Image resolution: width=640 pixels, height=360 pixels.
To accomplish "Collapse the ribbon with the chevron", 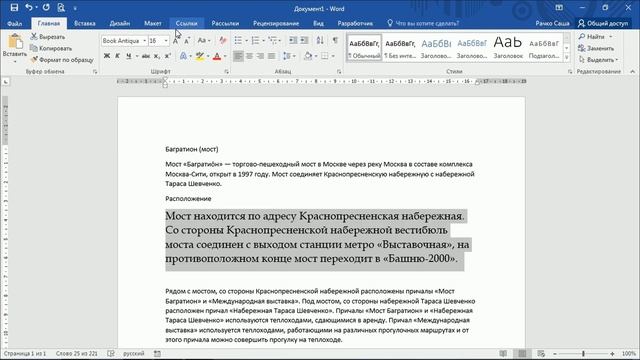I will click(x=633, y=71).
